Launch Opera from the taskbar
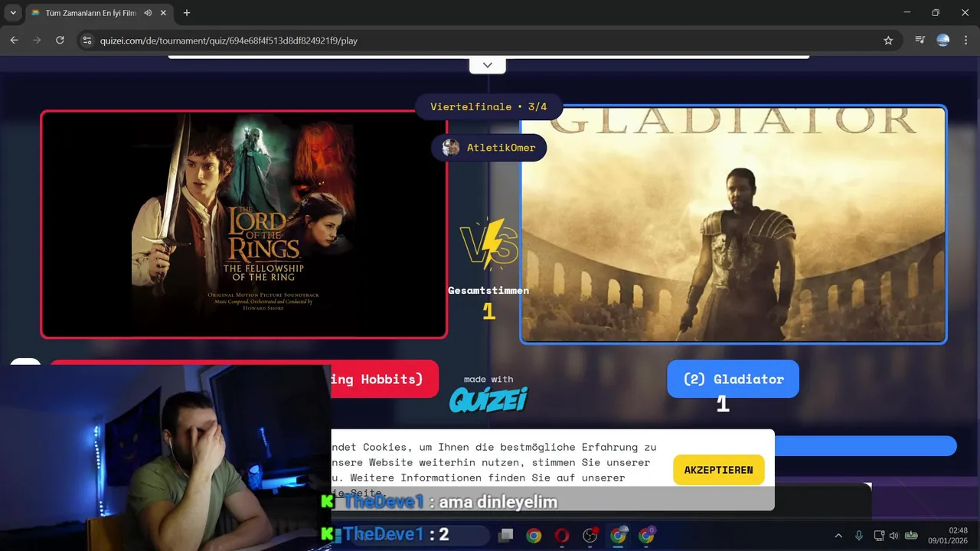Viewport: 980px width, 551px height. click(x=562, y=536)
